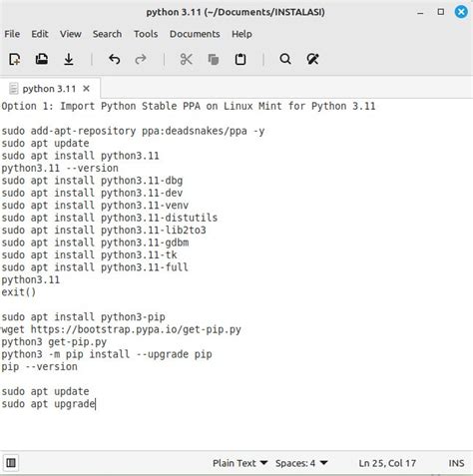The width and height of the screenshot is (473, 476).
Task: Paste from clipboard icon
Action: coord(240,60)
